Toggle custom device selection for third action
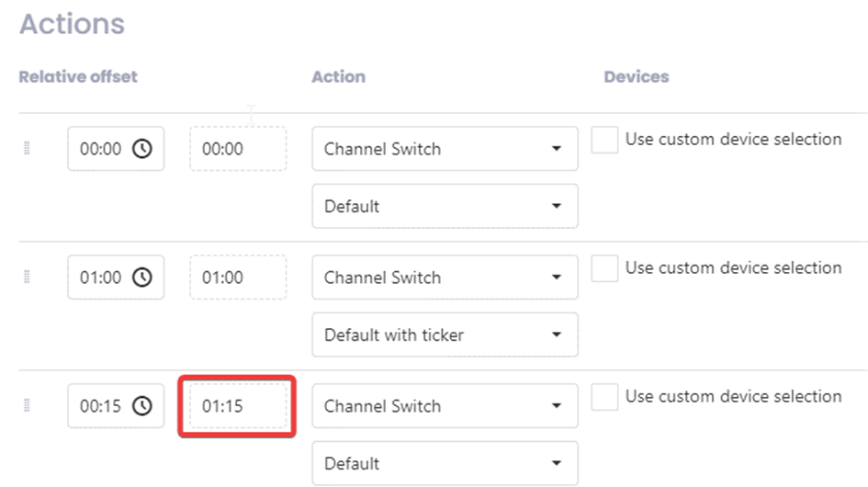 604,398
